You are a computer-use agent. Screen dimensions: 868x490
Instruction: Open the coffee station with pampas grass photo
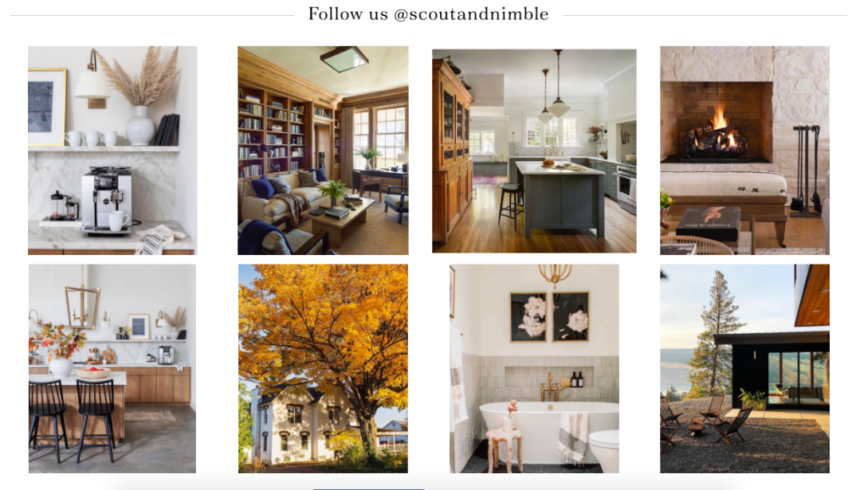[113, 151]
